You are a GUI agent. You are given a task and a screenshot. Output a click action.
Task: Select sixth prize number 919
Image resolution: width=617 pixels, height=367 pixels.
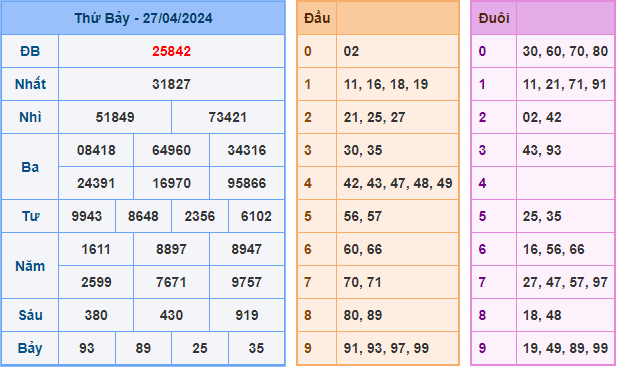(247, 315)
